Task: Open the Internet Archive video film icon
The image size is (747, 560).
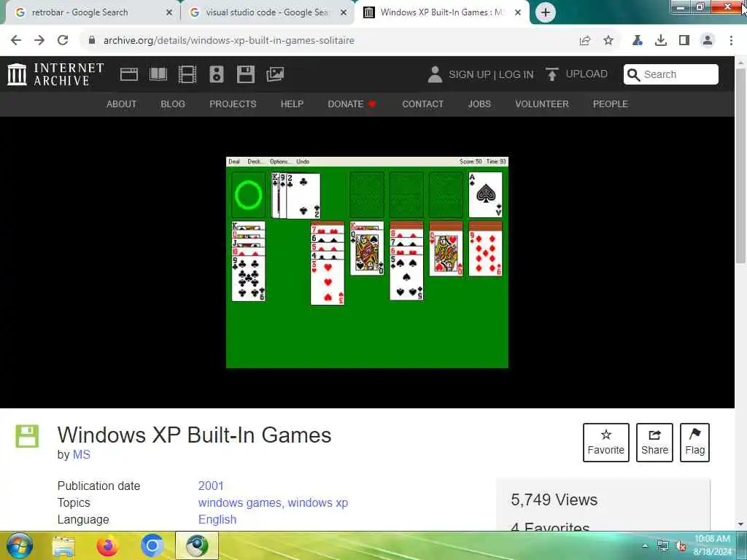Action: tap(187, 74)
